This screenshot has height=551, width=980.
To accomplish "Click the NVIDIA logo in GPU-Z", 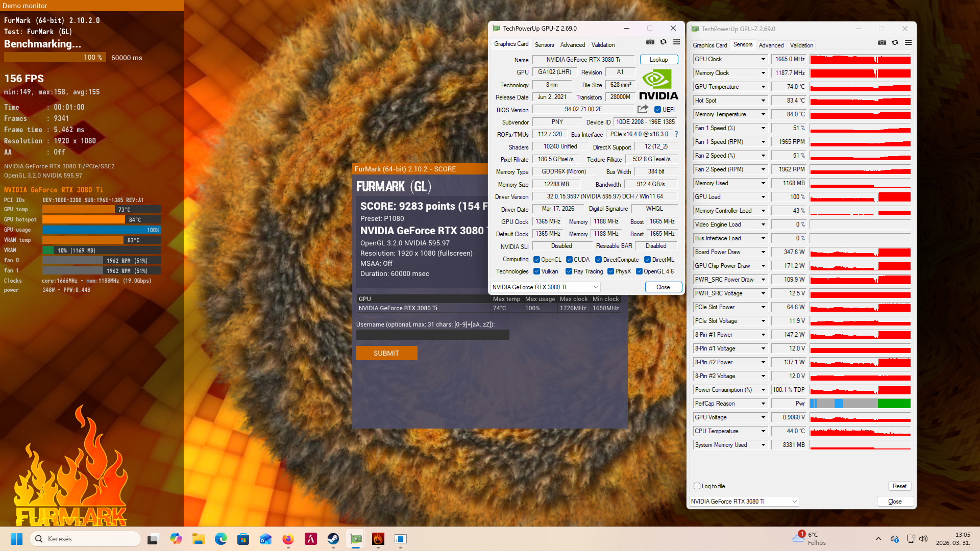I will 658,85.
